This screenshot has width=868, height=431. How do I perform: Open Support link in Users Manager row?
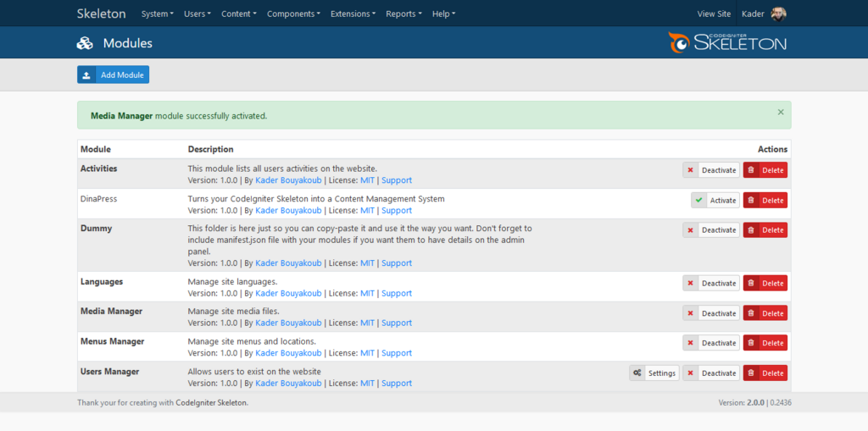click(x=397, y=383)
